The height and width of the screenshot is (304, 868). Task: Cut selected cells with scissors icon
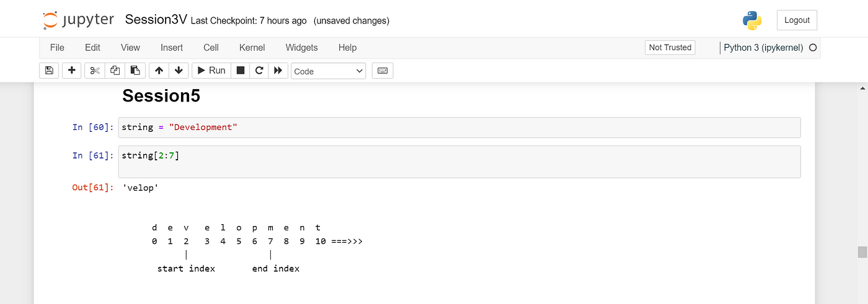click(94, 71)
